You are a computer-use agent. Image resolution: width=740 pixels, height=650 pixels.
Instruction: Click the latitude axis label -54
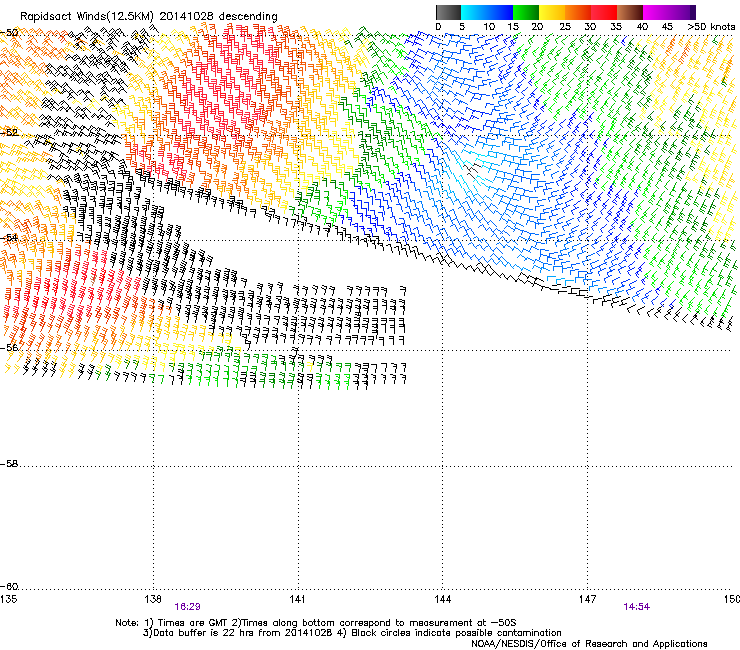tap(9, 237)
